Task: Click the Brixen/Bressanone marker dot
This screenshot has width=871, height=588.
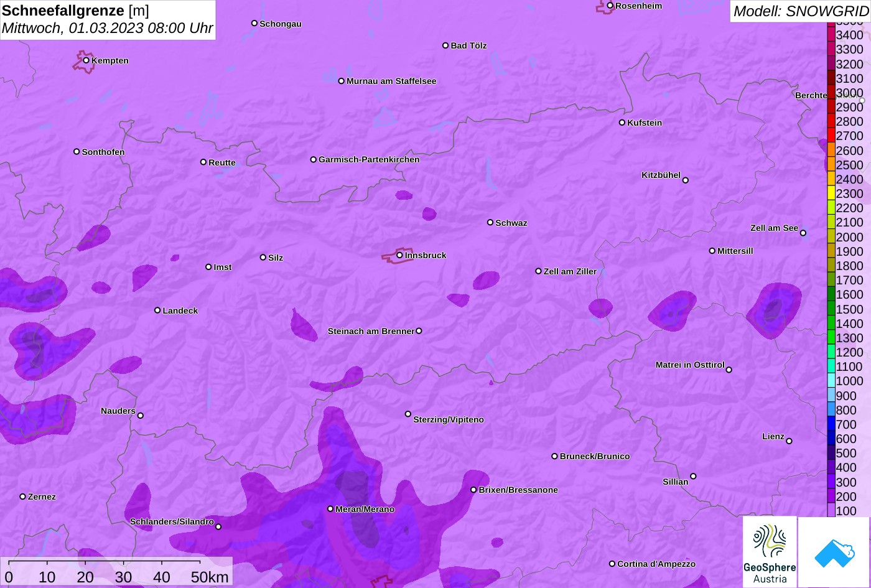Action: tap(473, 490)
